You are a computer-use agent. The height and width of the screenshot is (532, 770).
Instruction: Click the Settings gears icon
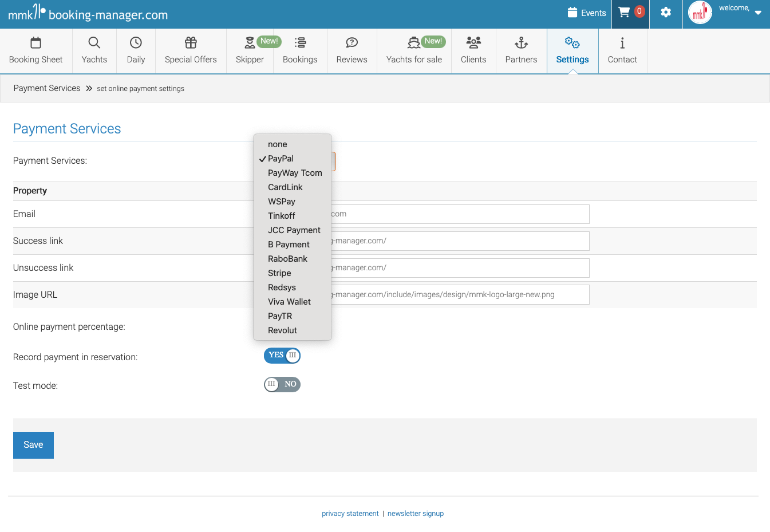tap(572, 42)
